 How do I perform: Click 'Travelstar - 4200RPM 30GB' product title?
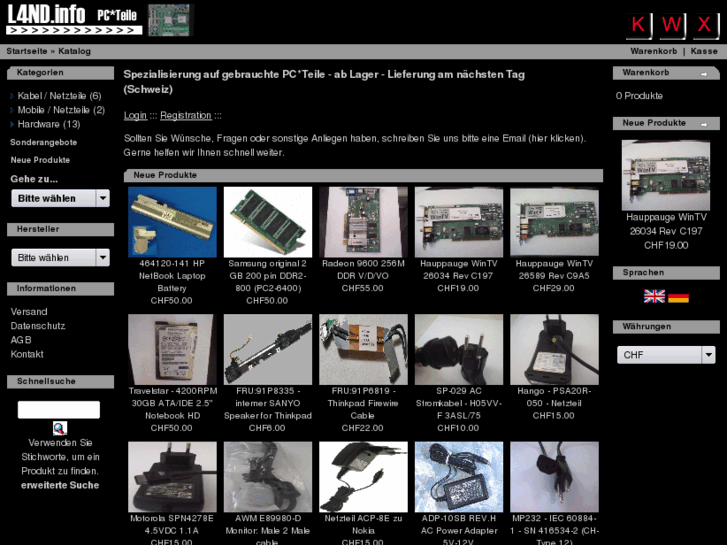coord(172,403)
